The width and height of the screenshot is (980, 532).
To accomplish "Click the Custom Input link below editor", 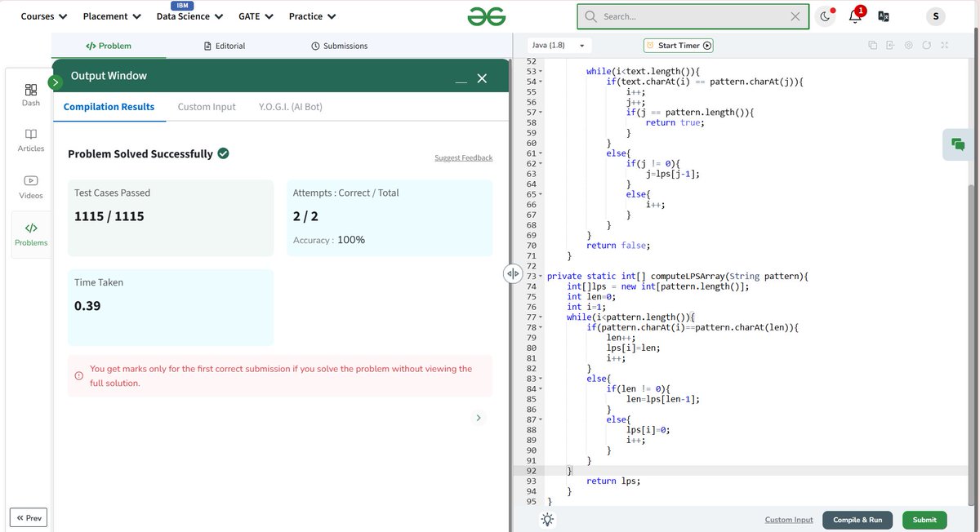I will (x=789, y=520).
